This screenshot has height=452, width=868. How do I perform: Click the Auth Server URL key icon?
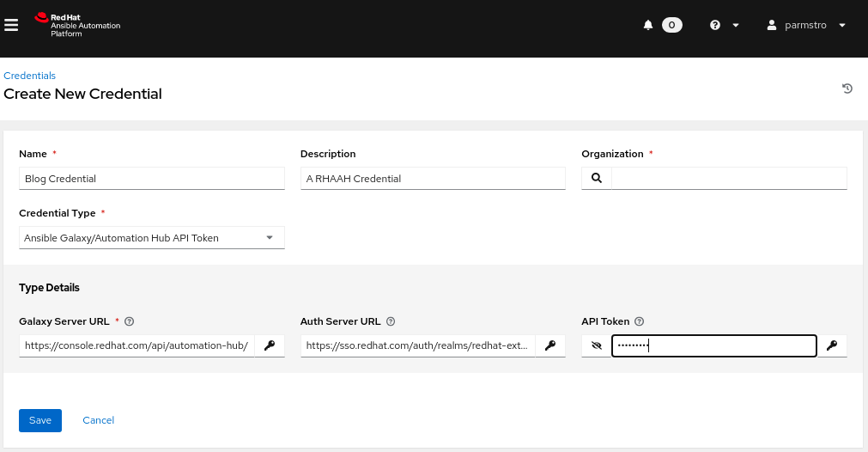[550, 345]
